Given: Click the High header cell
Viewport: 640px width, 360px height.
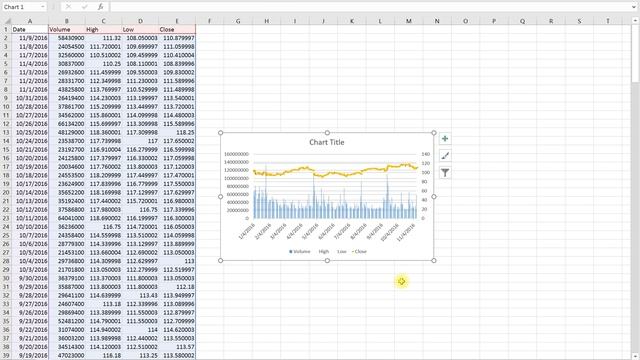Looking at the screenshot, I should click(x=103, y=29).
